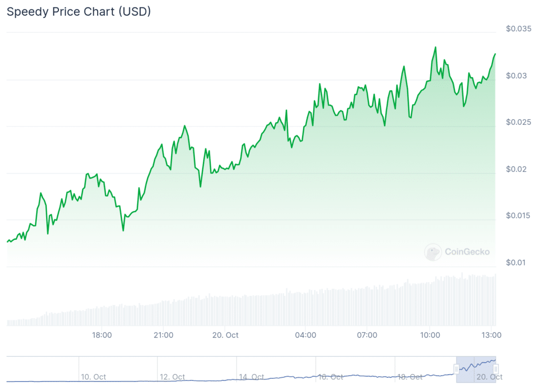This screenshot has height=392, width=538.
Task: Click the 16. Oct label in the navigator
Action: pyautogui.click(x=330, y=377)
